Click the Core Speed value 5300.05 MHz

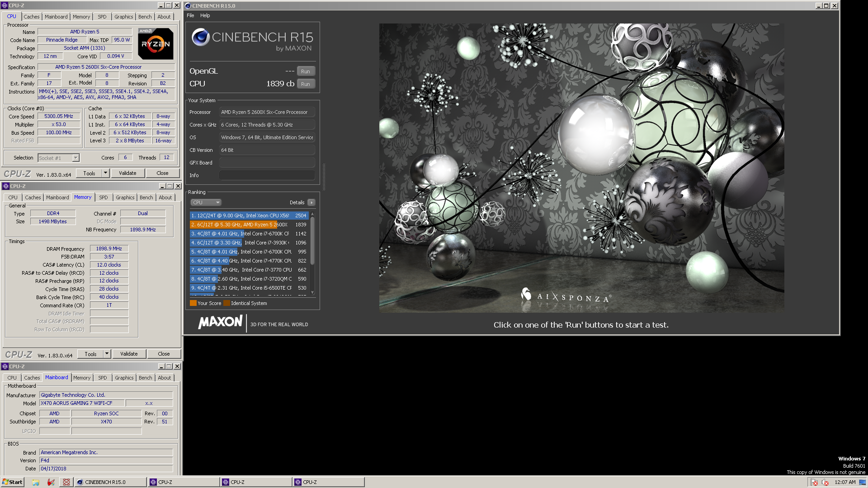coord(59,116)
